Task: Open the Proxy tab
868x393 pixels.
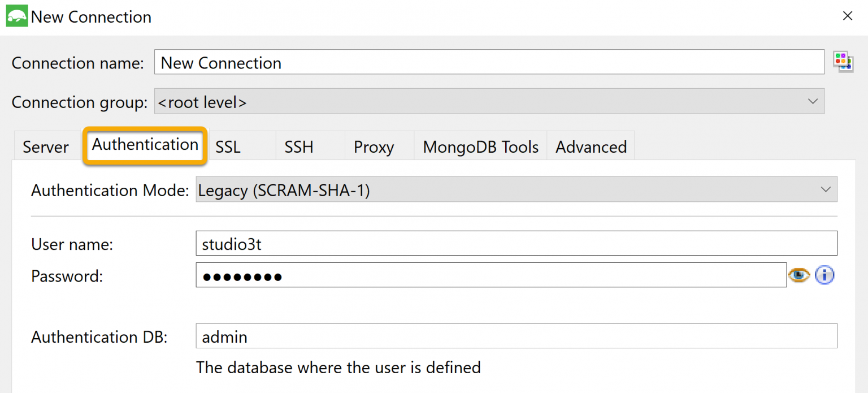Action: click(373, 147)
